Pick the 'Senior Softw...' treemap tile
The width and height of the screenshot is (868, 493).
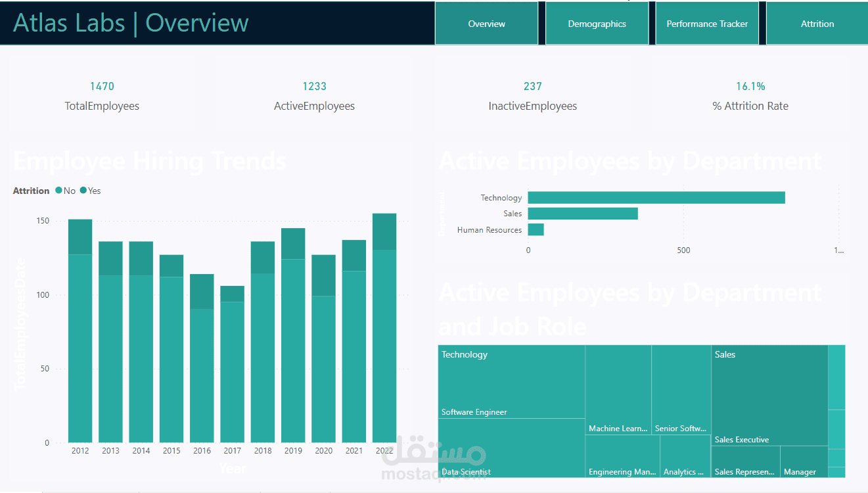pos(681,390)
